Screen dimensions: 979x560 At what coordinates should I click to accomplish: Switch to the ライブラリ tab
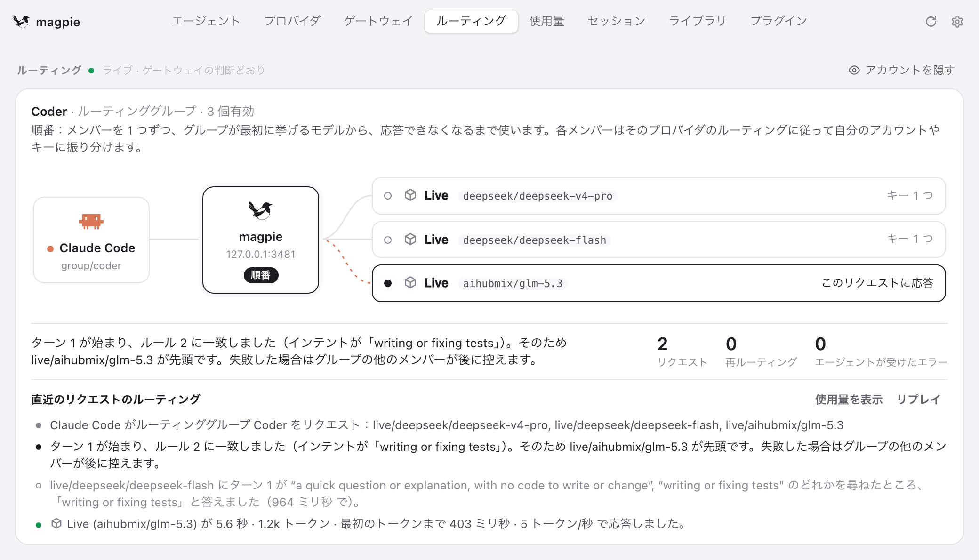click(x=698, y=21)
